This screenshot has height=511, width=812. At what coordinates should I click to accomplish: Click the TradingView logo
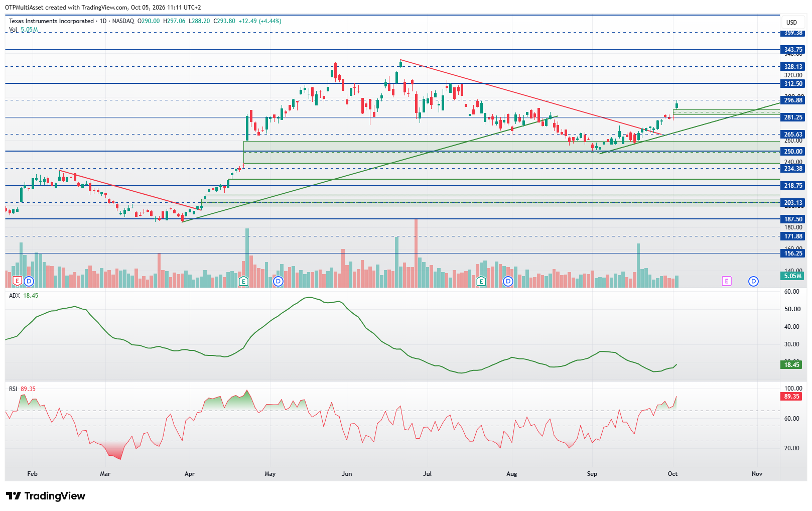click(x=46, y=496)
